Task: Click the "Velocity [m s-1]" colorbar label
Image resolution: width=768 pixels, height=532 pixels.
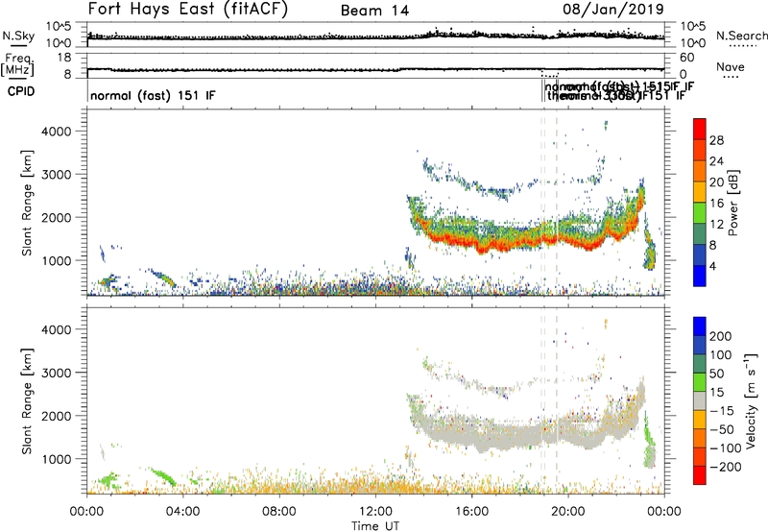Action: pos(751,400)
